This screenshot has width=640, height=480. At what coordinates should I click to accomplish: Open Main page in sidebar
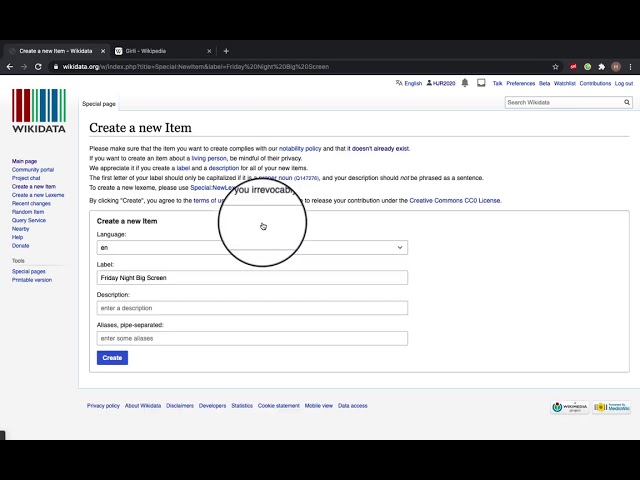[24, 161]
